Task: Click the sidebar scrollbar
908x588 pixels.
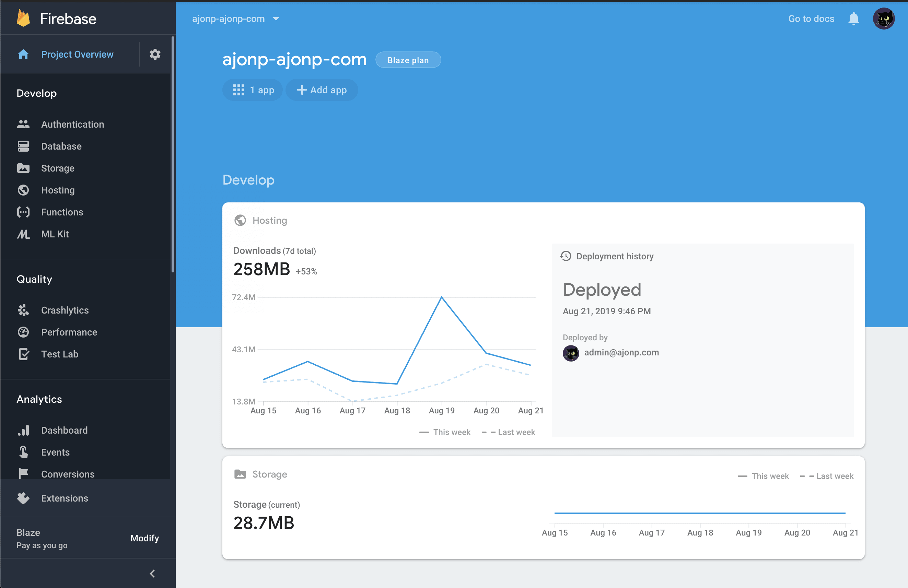Action: click(173, 154)
